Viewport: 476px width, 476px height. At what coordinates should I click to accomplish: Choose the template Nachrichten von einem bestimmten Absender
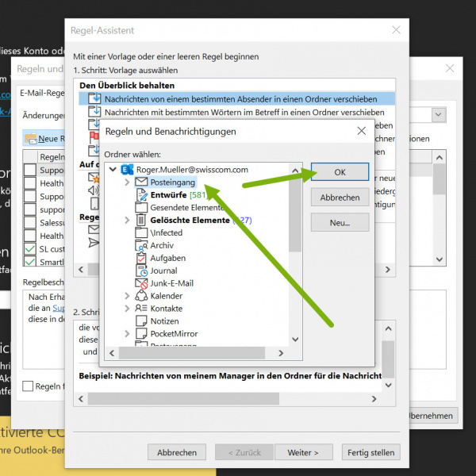(236, 99)
